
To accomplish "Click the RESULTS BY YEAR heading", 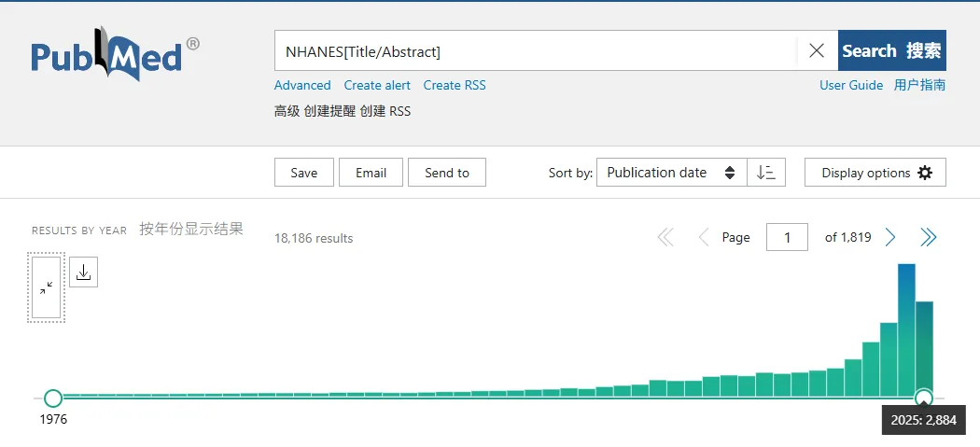I will 79,230.
